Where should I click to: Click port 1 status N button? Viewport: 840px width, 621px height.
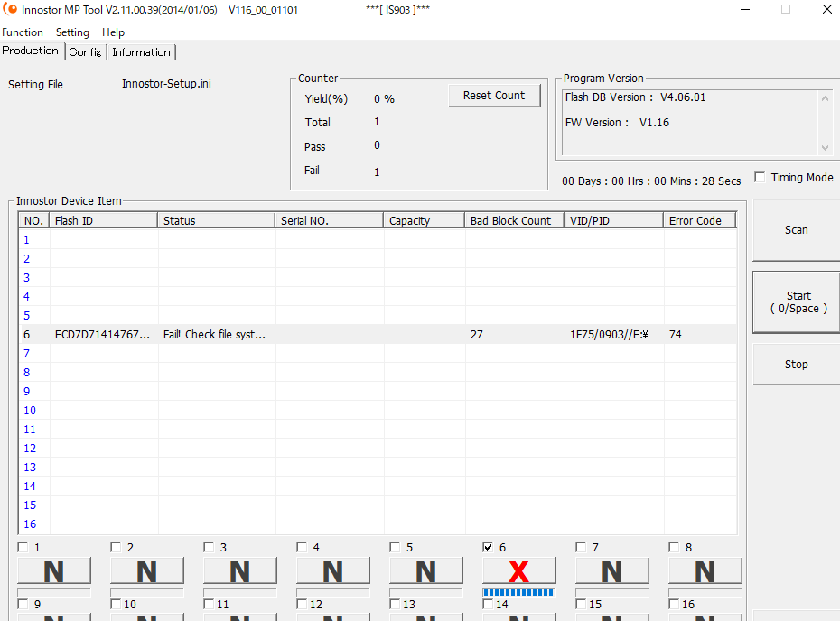[x=54, y=570]
